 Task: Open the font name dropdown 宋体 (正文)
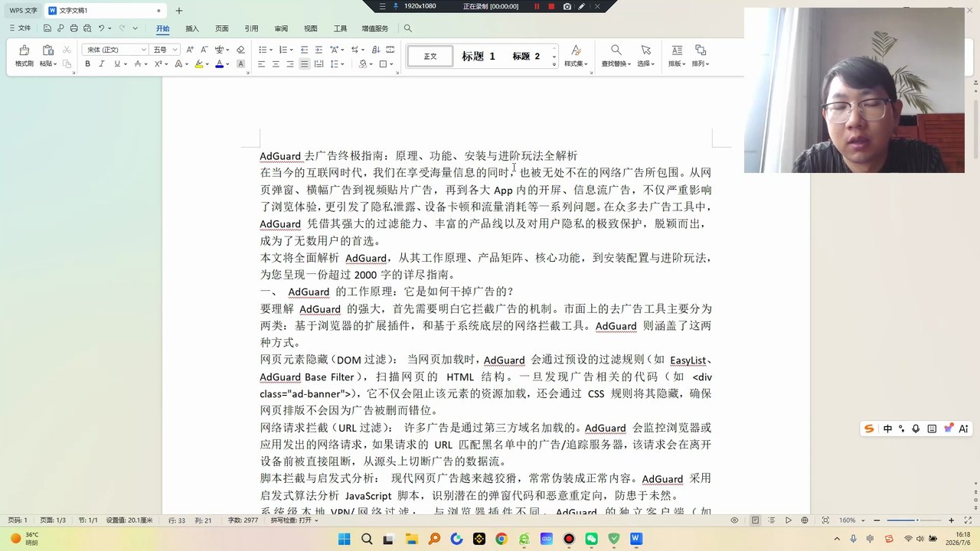(143, 49)
